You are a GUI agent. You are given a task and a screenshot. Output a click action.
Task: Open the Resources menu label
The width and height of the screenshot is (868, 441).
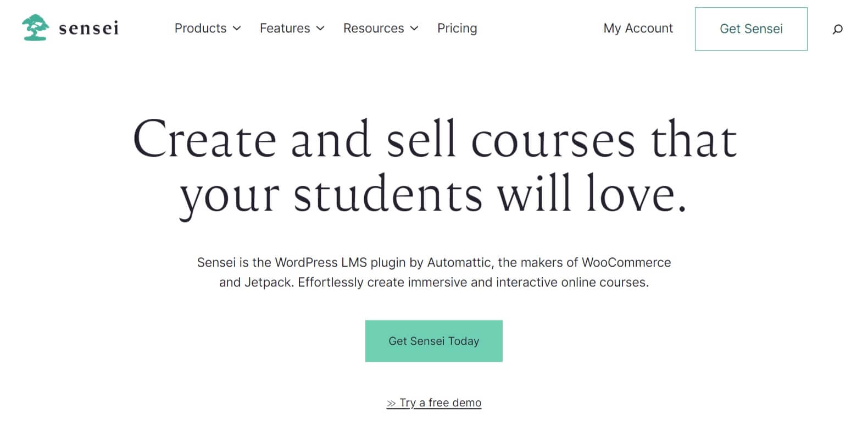374,28
